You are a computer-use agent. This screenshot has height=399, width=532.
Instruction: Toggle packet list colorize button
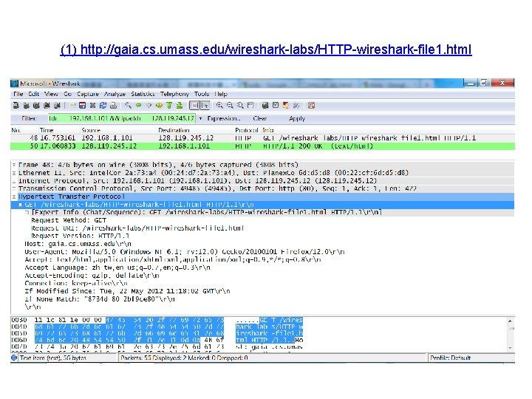point(194,106)
